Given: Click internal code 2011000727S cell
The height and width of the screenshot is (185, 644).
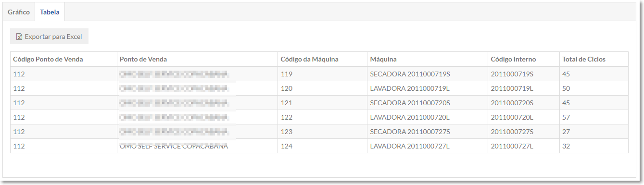Looking at the screenshot, I should (524, 132).
